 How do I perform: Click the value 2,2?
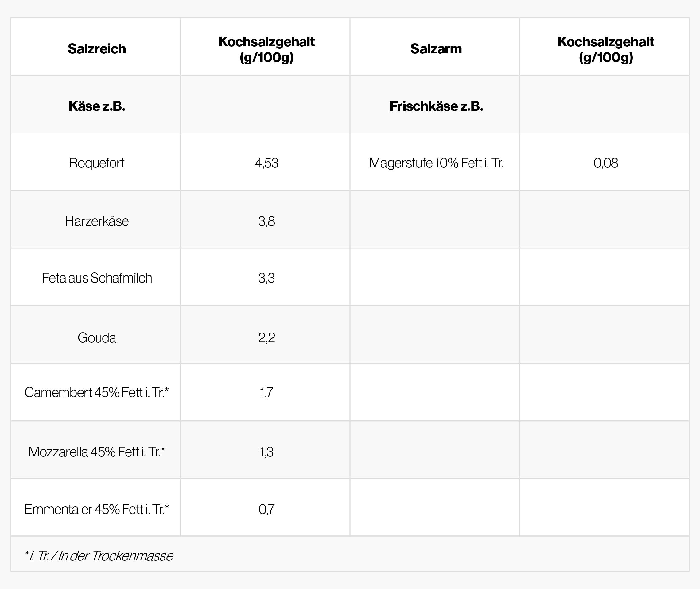tap(266, 337)
